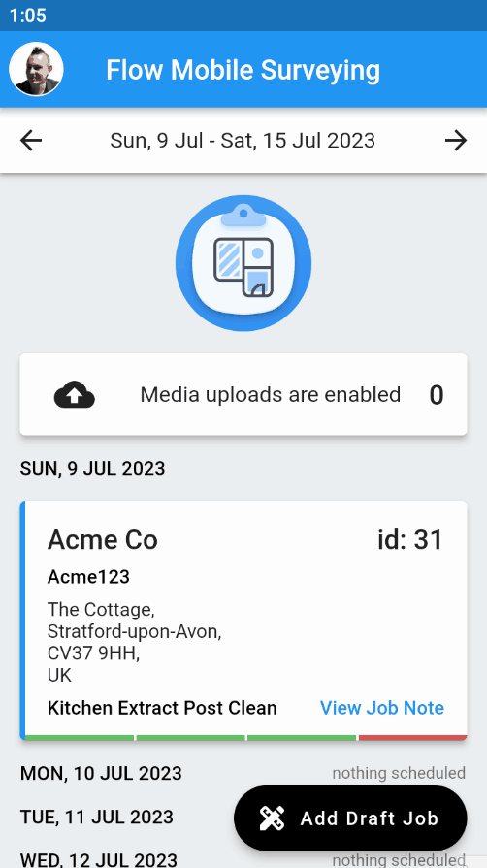
Task: Go to next week with forward arrow
Action: tap(456, 141)
